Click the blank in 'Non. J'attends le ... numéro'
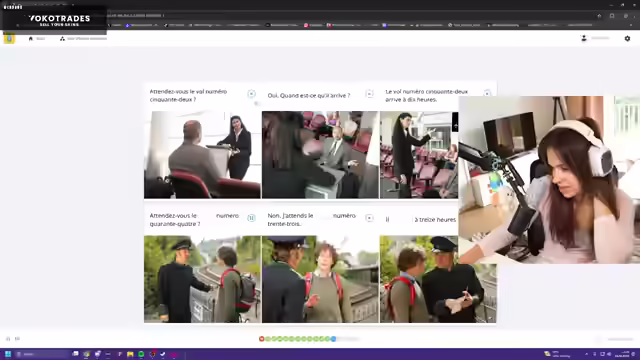The image size is (640, 360). coord(323,216)
